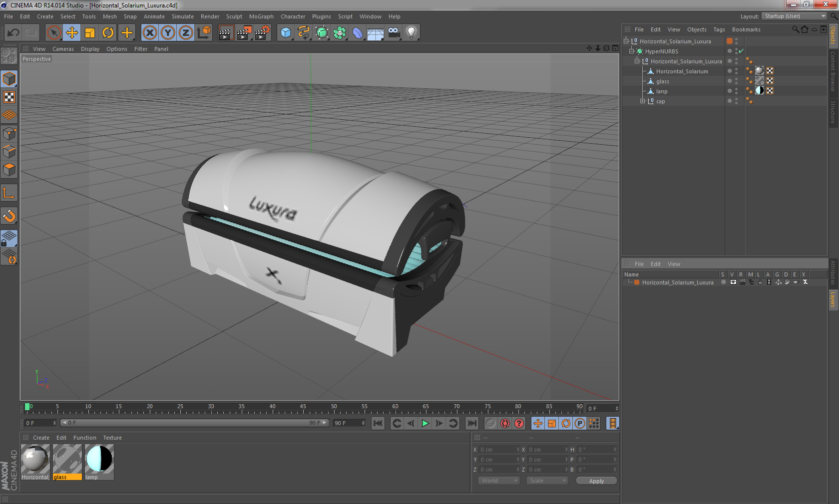The image size is (839, 504).
Task: Enable Axis mode in sidebar
Action: click(9, 193)
